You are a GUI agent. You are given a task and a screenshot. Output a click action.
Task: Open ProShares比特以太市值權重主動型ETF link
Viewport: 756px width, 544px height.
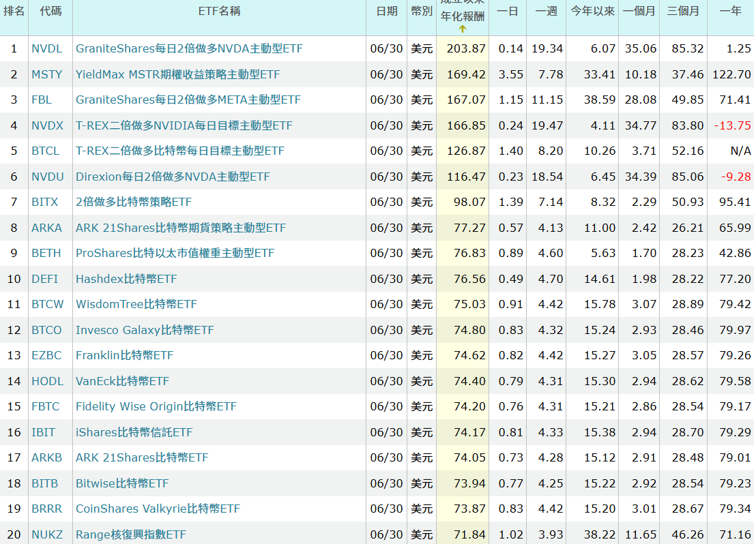click(175, 253)
